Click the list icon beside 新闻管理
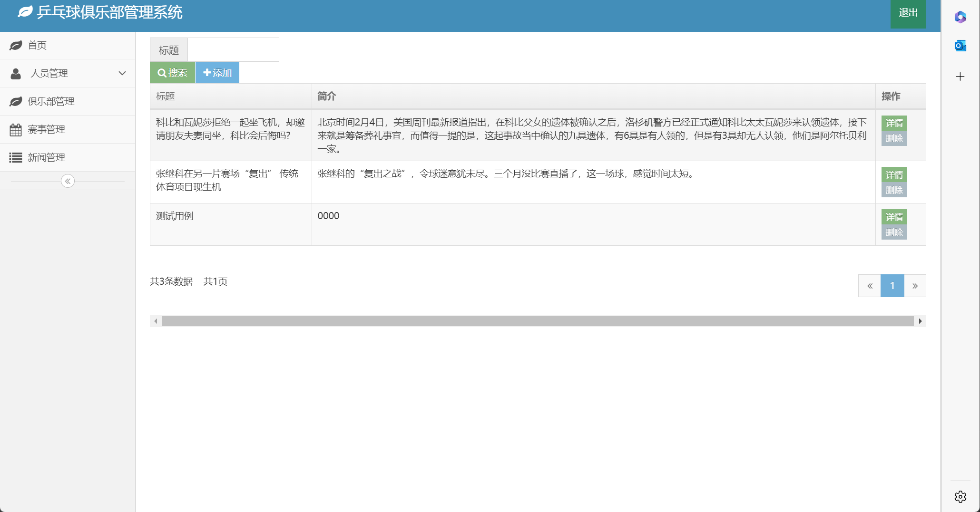980x512 pixels. [x=16, y=157]
